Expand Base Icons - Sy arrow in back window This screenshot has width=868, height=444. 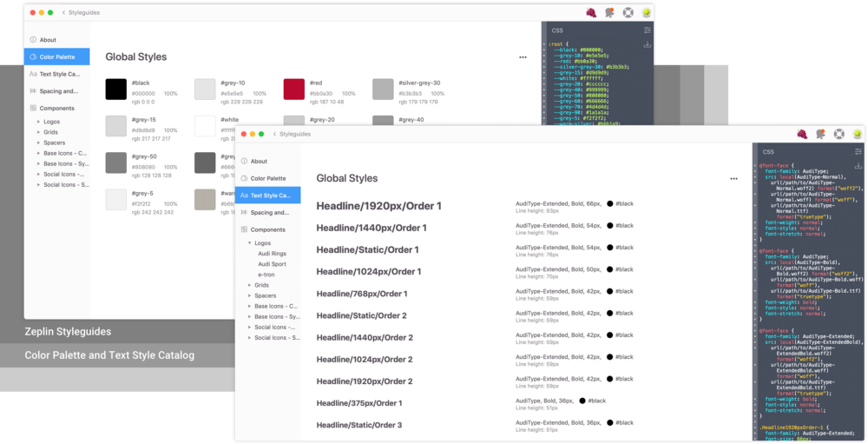coord(38,163)
